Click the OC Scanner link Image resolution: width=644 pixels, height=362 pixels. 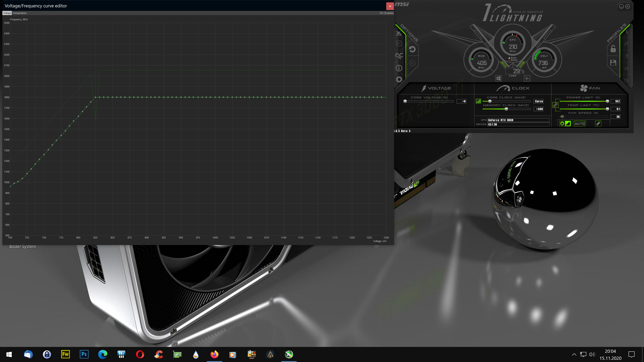click(x=386, y=13)
